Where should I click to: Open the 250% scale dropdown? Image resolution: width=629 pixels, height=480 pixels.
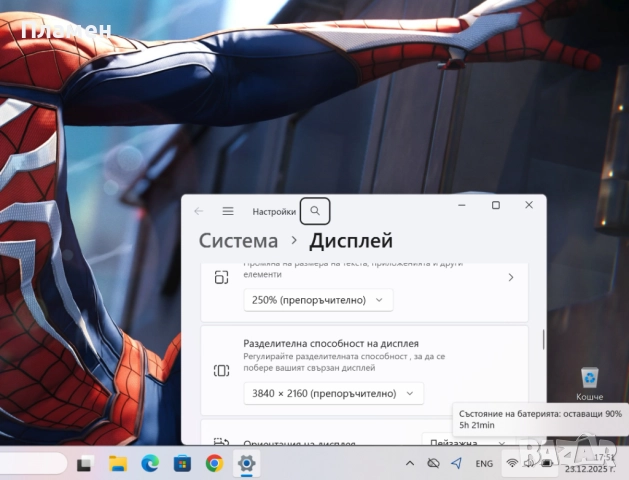[x=318, y=300]
